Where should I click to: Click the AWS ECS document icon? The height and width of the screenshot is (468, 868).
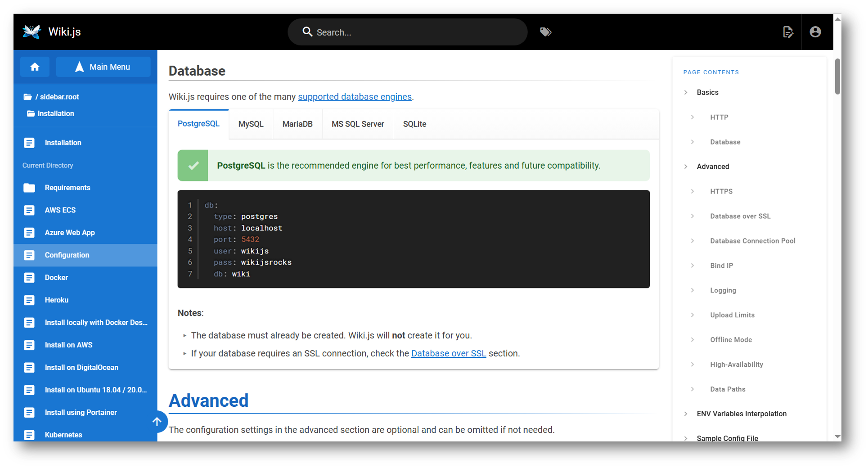[29, 210]
